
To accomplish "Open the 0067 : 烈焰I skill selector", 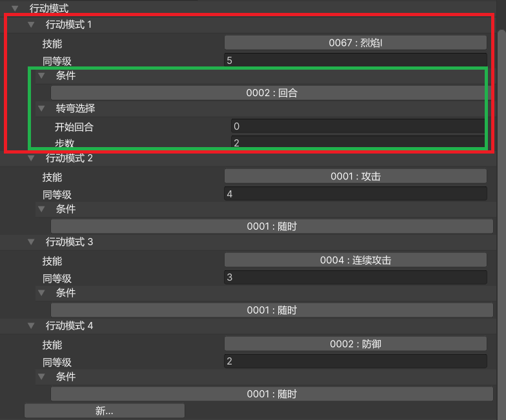I will coord(355,43).
